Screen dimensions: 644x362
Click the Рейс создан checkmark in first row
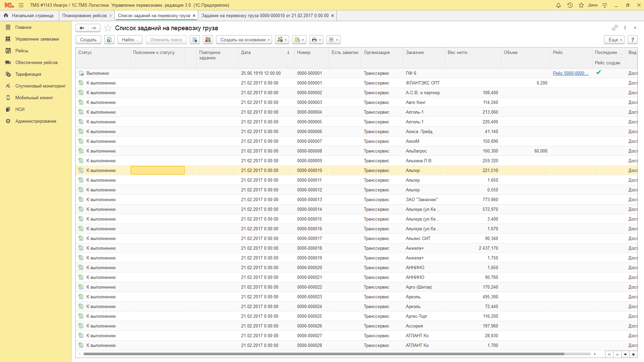598,72
